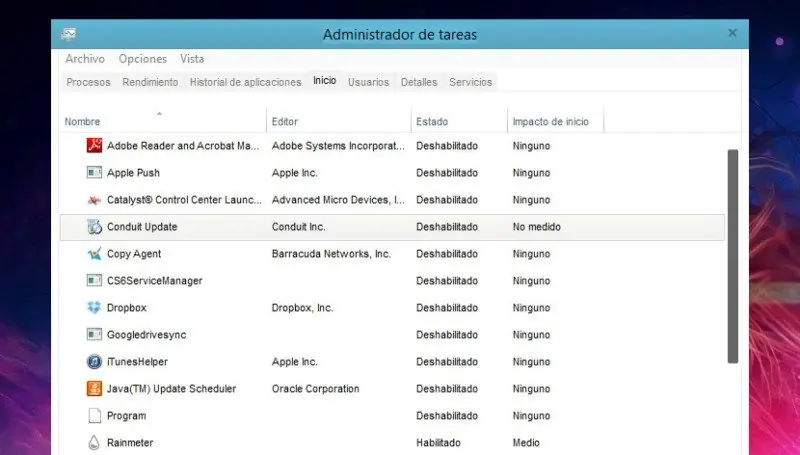Switch to the Rendimiento tab
Image resolution: width=800 pixels, height=455 pixels.
pos(150,82)
